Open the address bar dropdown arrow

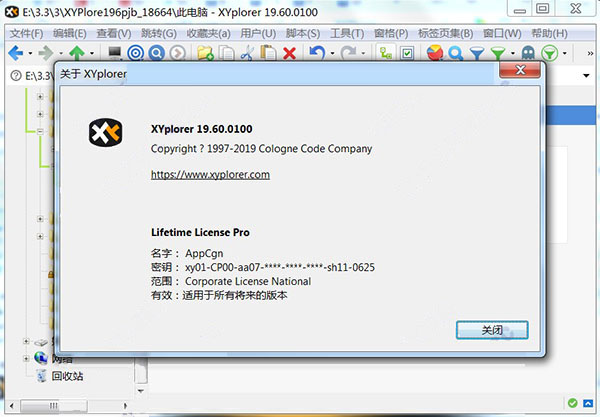[586, 76]
